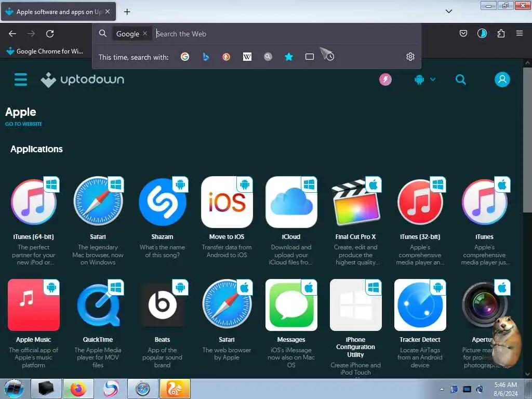Screen dimensions: 532x399
Task: Open the Shazam app icon
Action: [x=162, y=202]
